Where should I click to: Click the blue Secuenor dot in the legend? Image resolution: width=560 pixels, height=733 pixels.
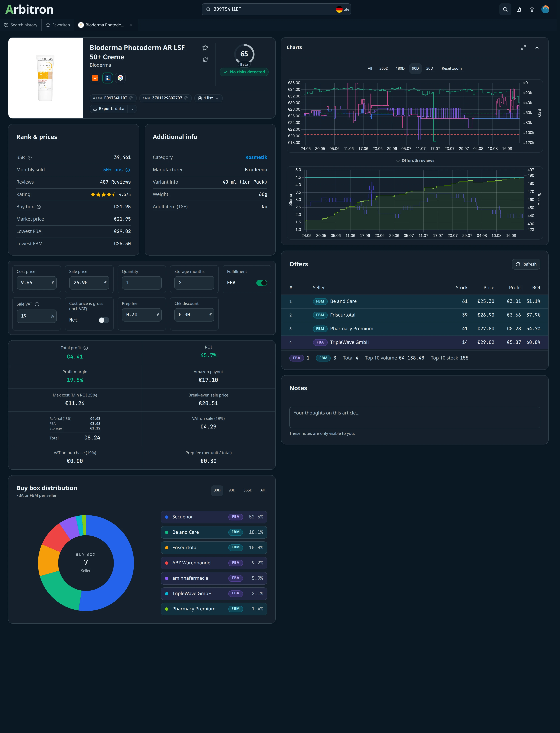point(167,517)
